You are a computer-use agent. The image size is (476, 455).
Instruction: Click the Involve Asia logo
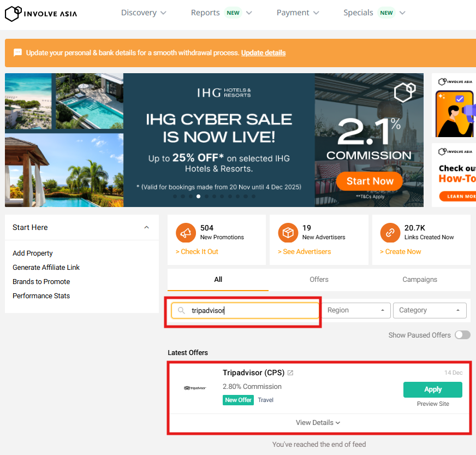tap(41, 13)
